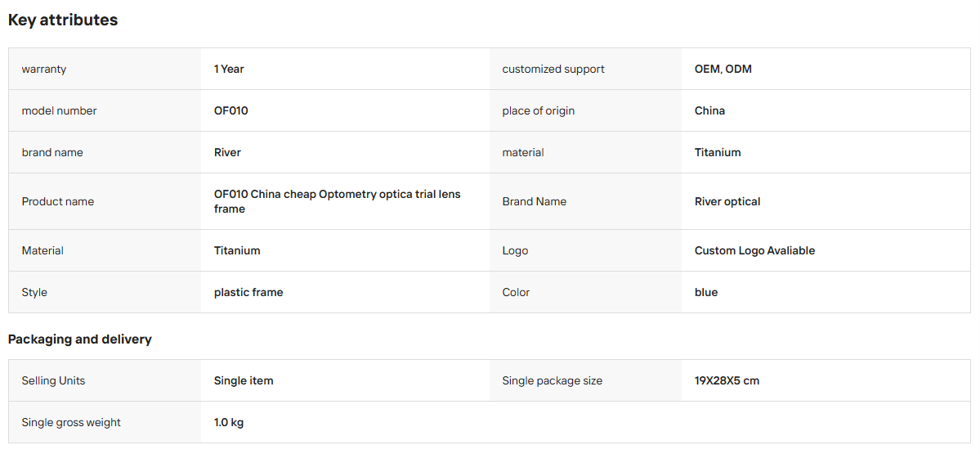Click the Single package size label
This screenshot has height=454, width=980.
552,380
